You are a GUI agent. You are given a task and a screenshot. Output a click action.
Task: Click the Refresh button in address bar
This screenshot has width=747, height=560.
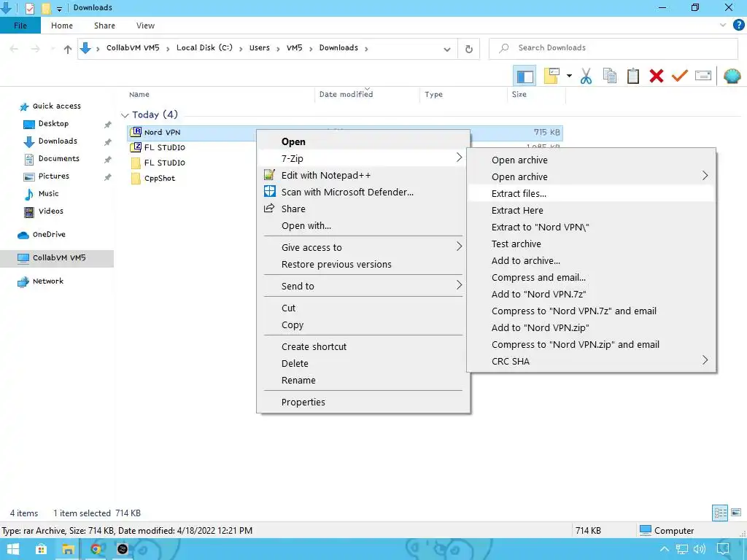469,49
